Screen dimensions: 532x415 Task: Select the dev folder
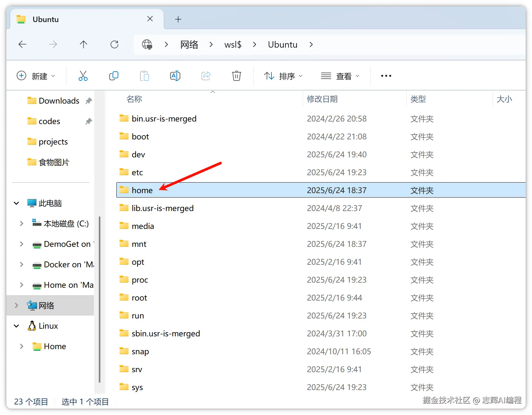pyautogui.click(x=138, y=154)
